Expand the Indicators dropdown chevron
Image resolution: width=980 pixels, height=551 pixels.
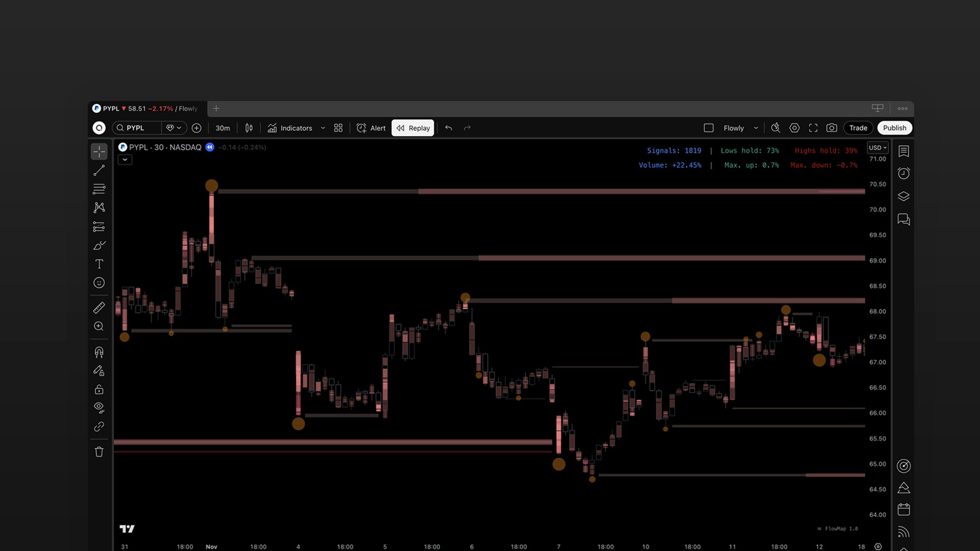323,128
